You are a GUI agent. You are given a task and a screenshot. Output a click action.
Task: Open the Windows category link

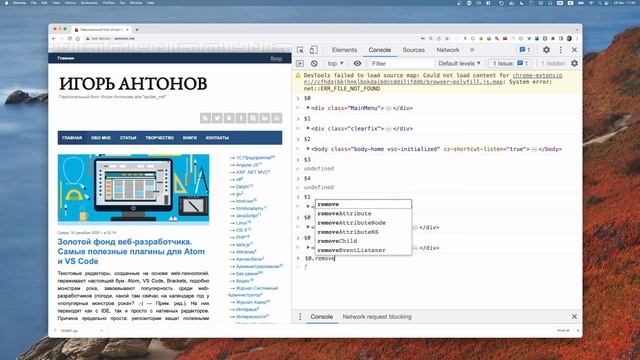246,252
